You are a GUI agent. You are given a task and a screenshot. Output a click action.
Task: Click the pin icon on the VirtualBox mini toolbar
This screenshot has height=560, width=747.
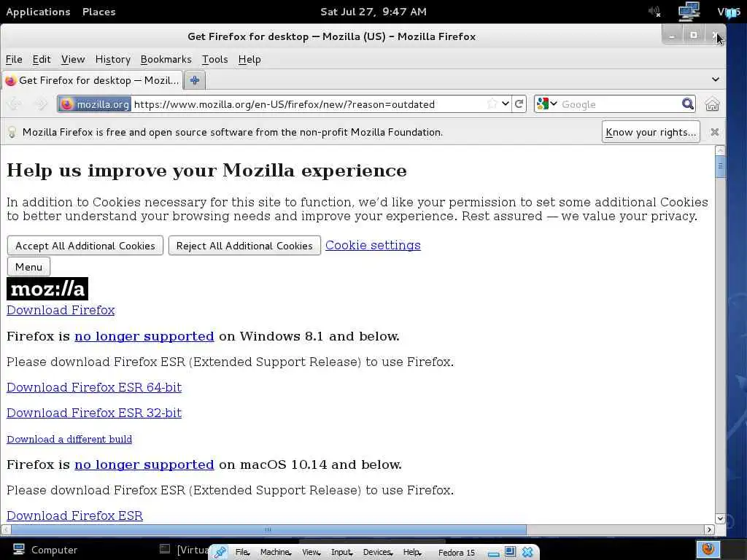click(220, 552)
